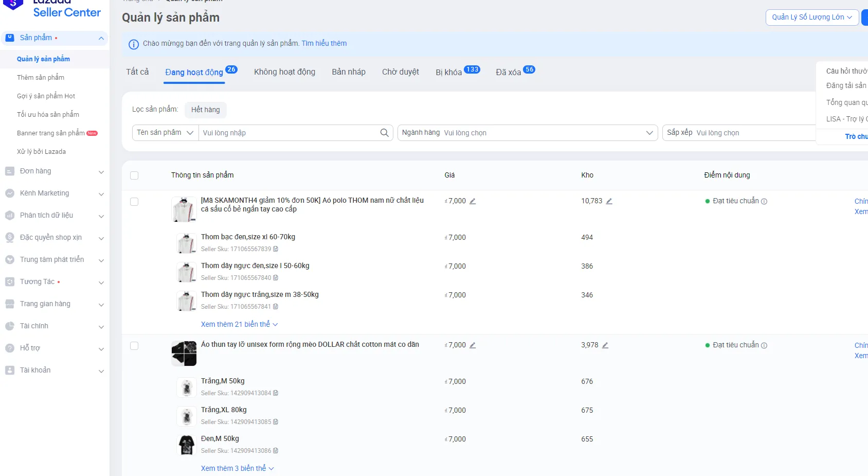Tick checkbox for DOLLAR t-shirt product row
868x476 pixels.
click(x=134, y=346)
